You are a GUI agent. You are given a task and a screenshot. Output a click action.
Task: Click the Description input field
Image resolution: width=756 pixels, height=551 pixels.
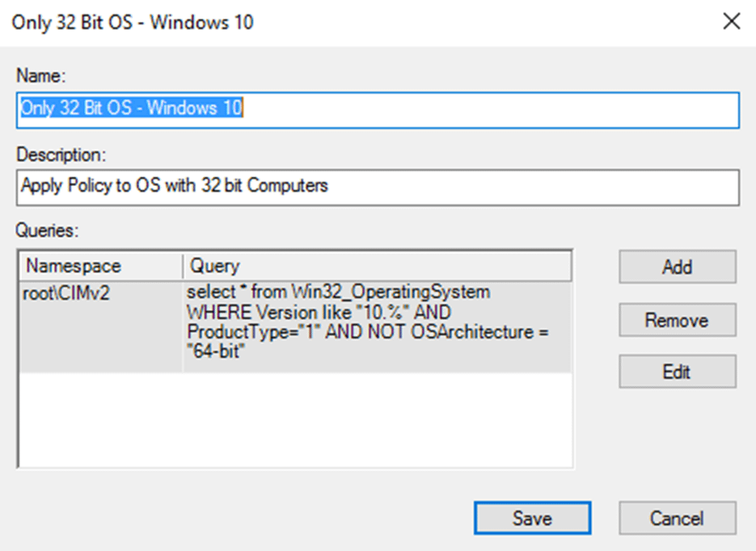[x=378, y=187]
